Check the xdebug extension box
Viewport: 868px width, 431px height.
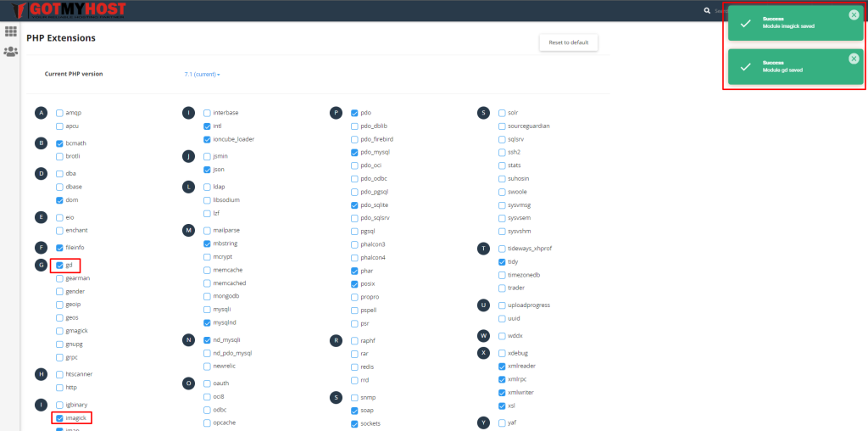tap(502, 352)
